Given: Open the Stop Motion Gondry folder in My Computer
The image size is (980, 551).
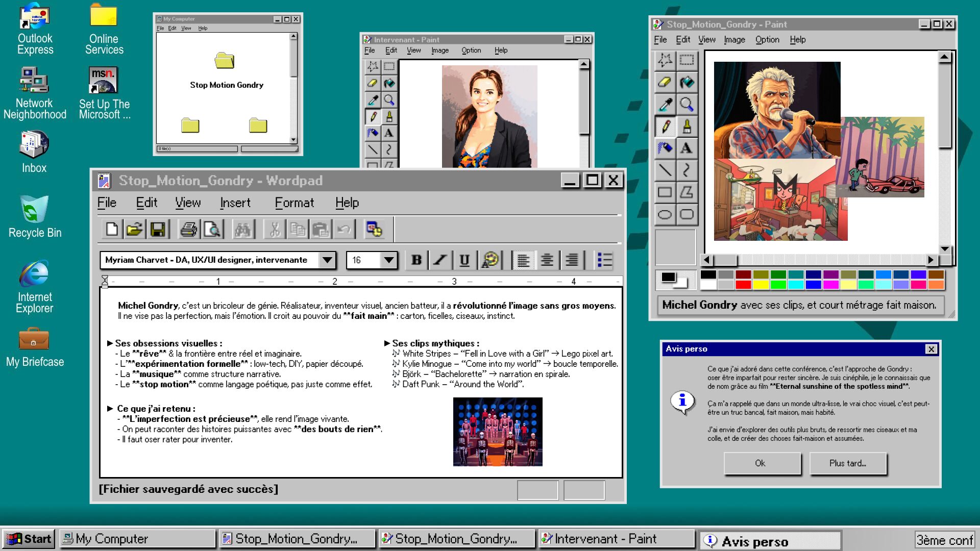Looking at the screenshot, I should coord(226,70).
